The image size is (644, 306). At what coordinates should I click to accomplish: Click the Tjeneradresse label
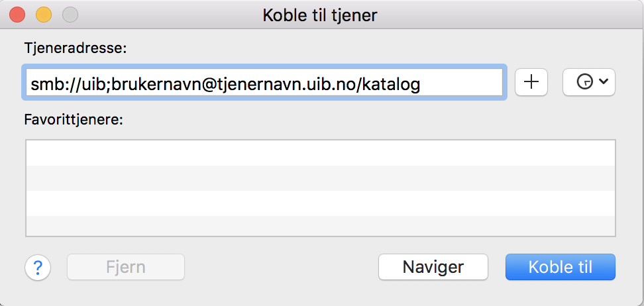point(76,48)
